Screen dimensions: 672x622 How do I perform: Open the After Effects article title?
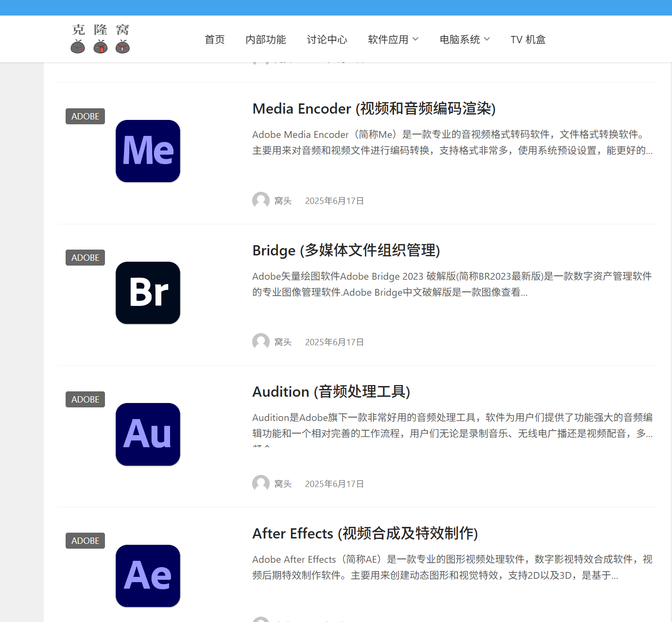pos(365,534)
